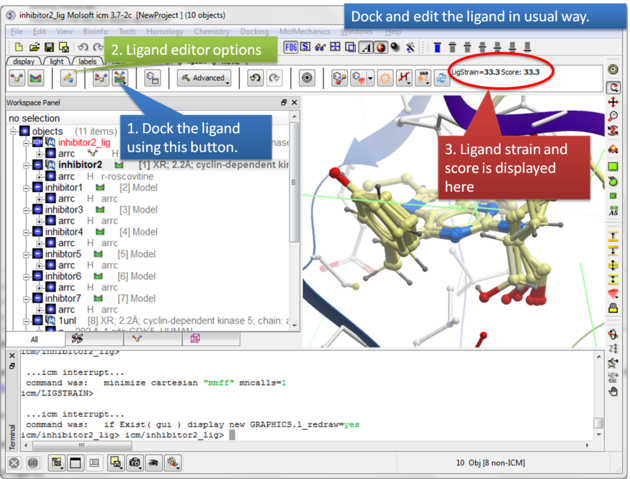Select the All tab in workspace panel

point(33,340)
